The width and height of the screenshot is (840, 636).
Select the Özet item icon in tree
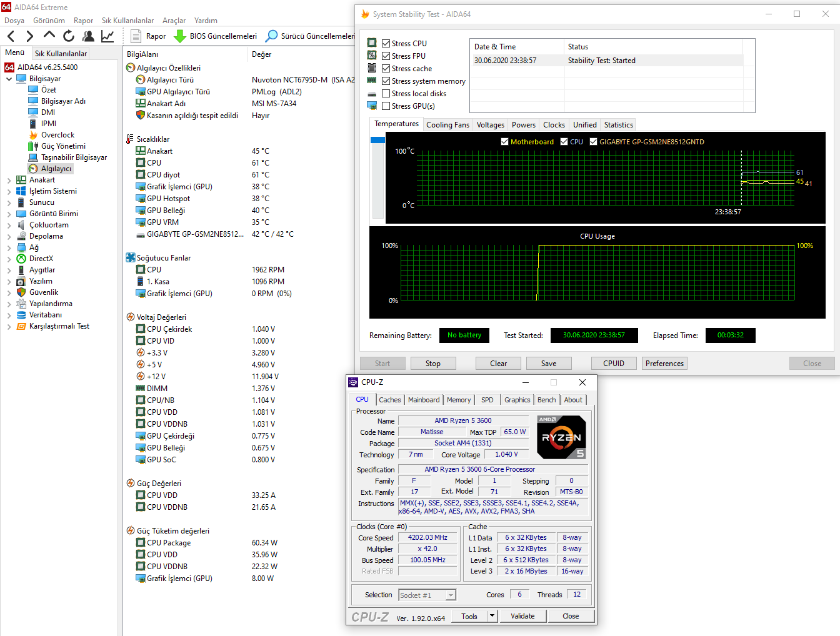point(33,90)
